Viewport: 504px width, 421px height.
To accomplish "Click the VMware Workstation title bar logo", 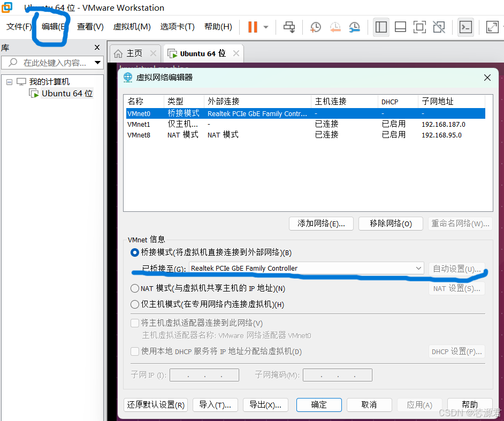I will pos(7,7).
